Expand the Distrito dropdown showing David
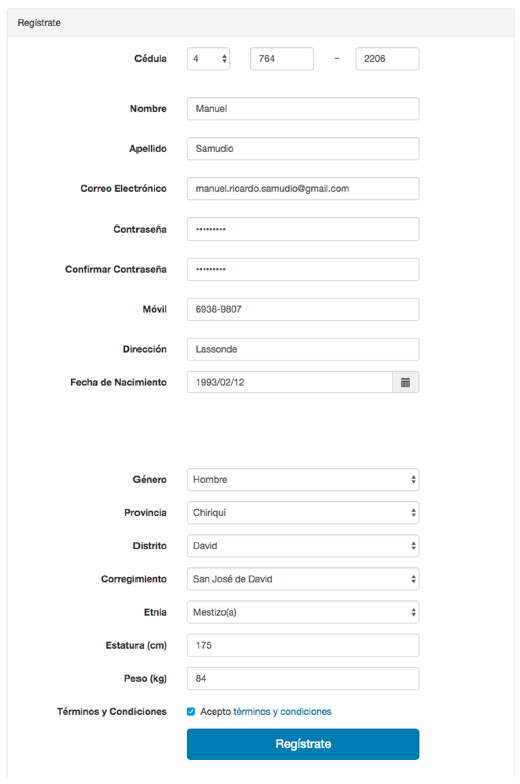 303,546
